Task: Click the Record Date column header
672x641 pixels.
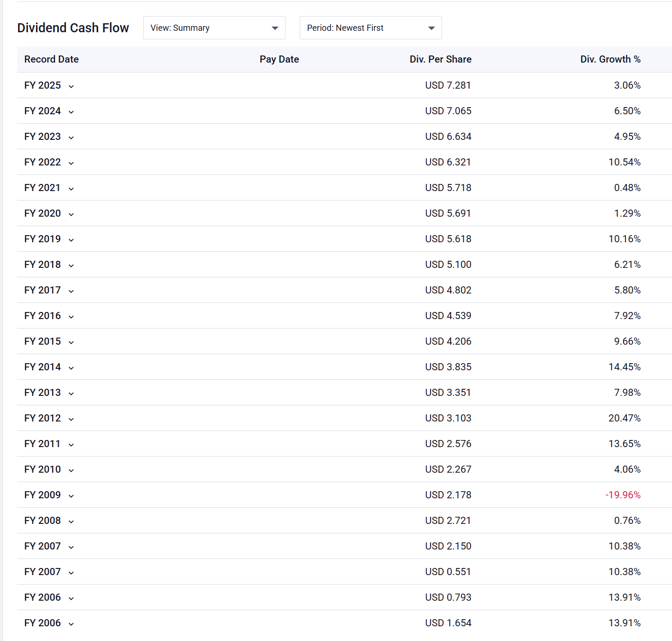Action: tap(51, 59)
